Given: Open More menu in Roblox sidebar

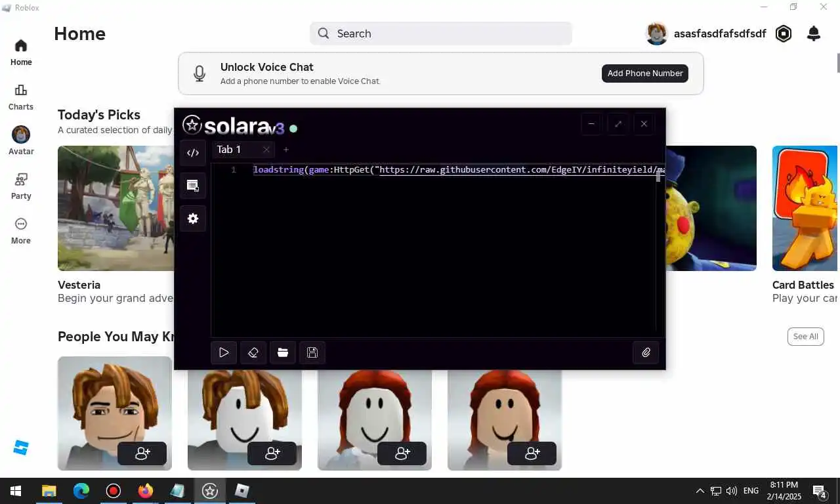Looking at the screenshot, I should (21, 231).
